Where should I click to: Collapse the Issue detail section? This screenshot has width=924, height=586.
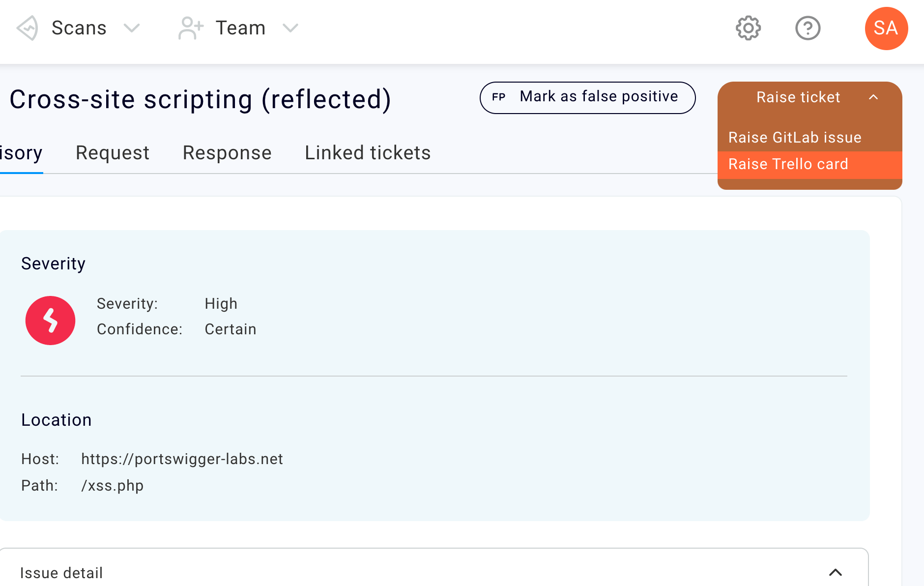click(836, 572)
